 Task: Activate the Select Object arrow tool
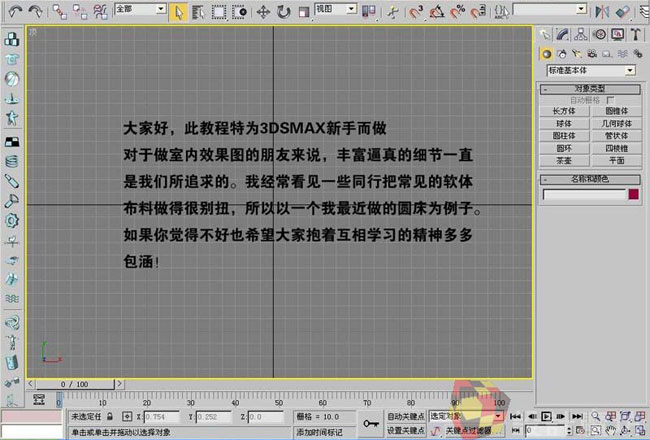178,12
